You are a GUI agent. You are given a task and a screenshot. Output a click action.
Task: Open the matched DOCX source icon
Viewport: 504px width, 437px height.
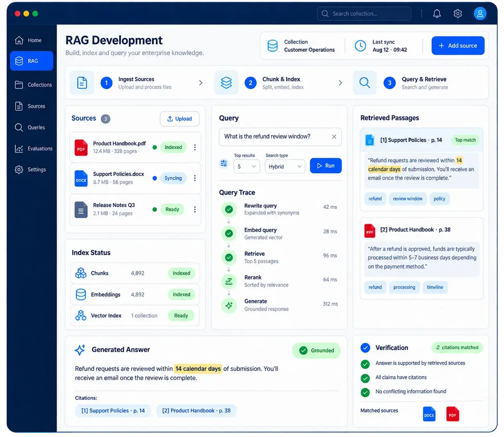(x=429, y=414)
